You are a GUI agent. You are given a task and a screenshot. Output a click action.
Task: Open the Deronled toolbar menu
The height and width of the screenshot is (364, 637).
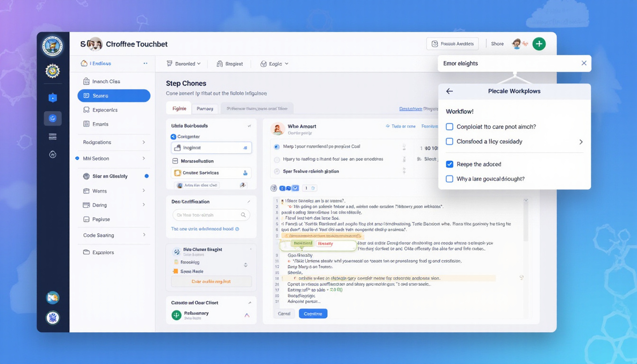tap(184, 63)
